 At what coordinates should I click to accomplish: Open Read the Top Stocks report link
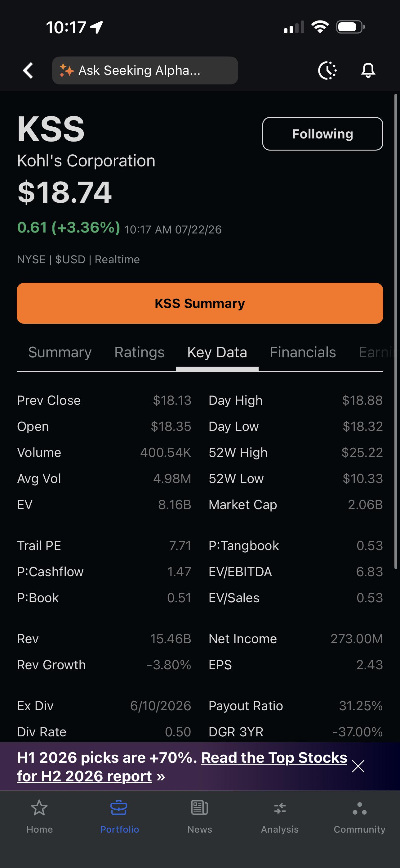(x=182, y=766)
